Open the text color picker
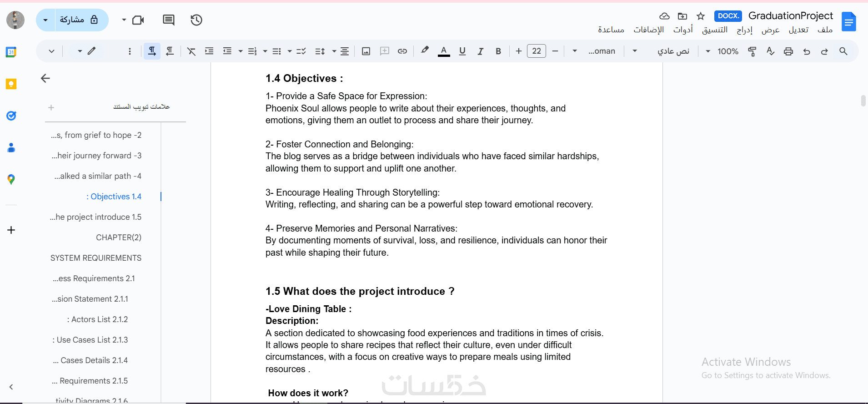 point(444,51)
